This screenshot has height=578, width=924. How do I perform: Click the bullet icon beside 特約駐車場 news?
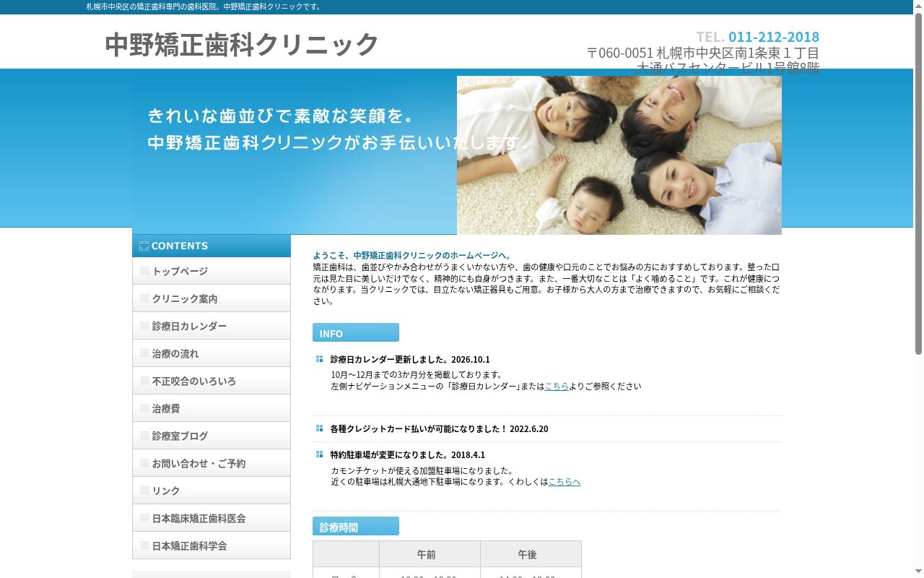pos(319,454)
